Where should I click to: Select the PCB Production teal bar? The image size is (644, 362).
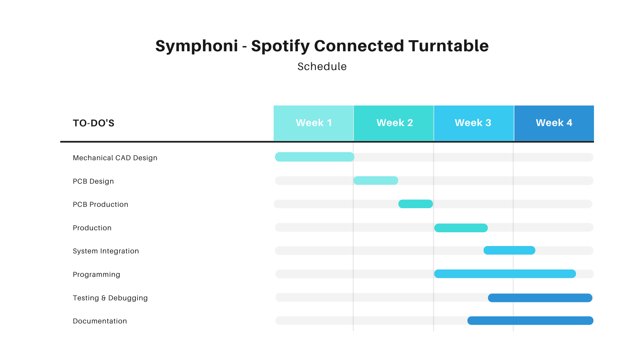[416, 204]
